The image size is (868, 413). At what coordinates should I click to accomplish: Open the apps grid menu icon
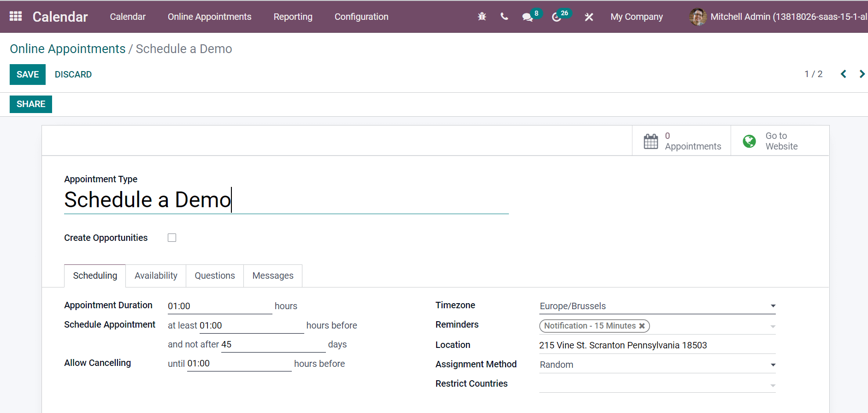click(16, 17)
